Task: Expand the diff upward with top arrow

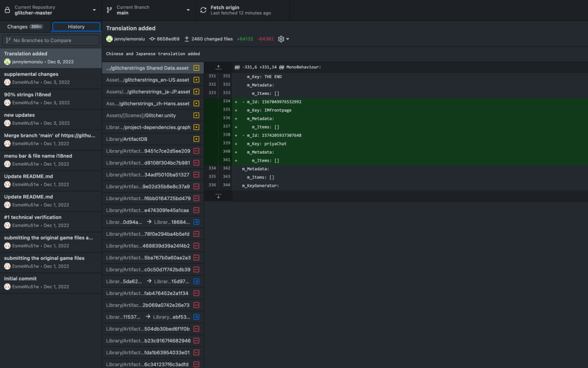Action: pyautogui.click(x=218, y=67)
